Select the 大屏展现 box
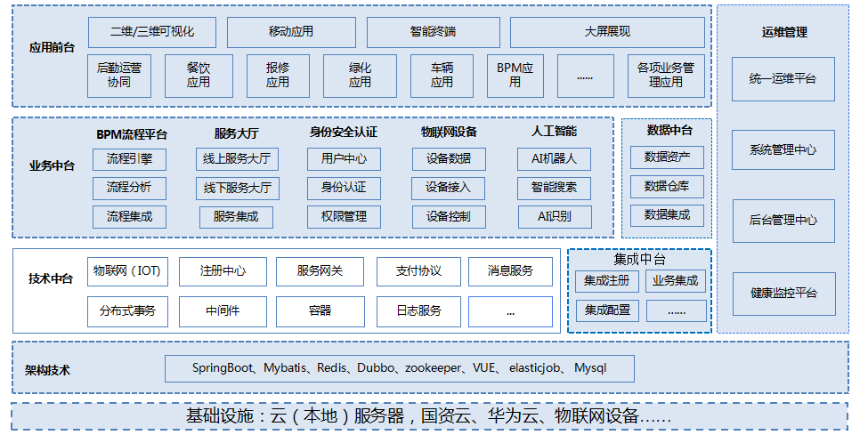Viewport: 868px width, 435px height. (x=607, y=32)
